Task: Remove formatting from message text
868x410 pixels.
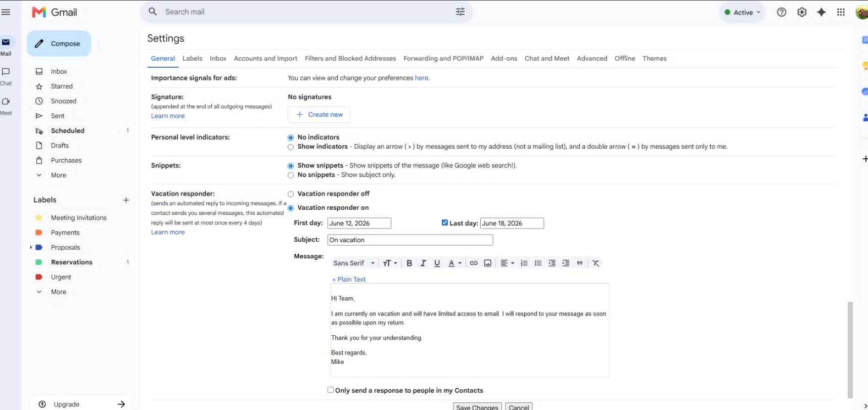Action: [596, 263]
